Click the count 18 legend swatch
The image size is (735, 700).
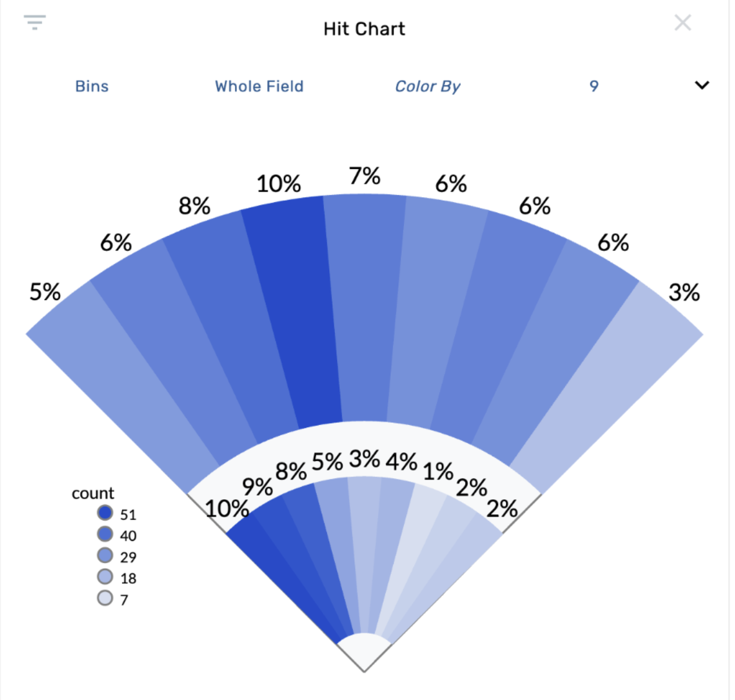tap(105, 576)
